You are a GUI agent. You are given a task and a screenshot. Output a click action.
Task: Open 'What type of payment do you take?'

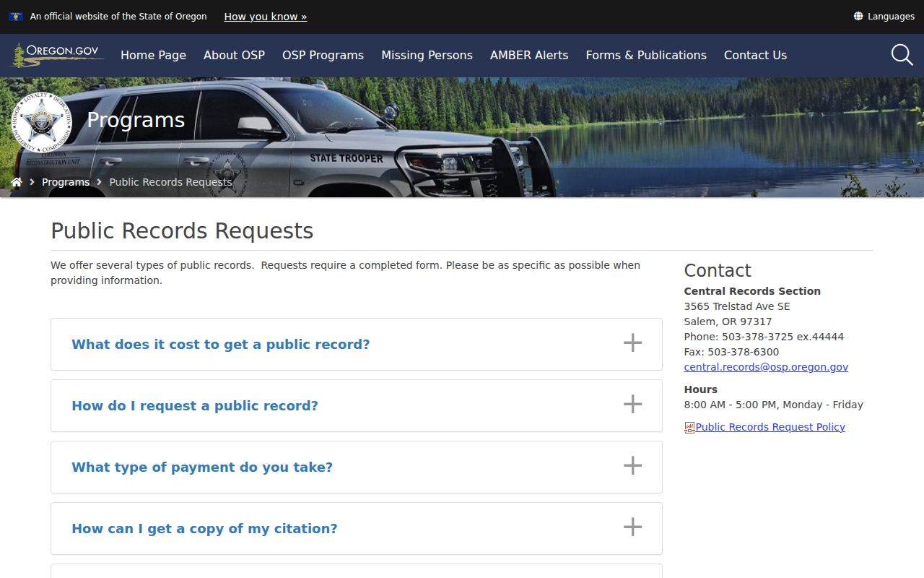(357, 467)
